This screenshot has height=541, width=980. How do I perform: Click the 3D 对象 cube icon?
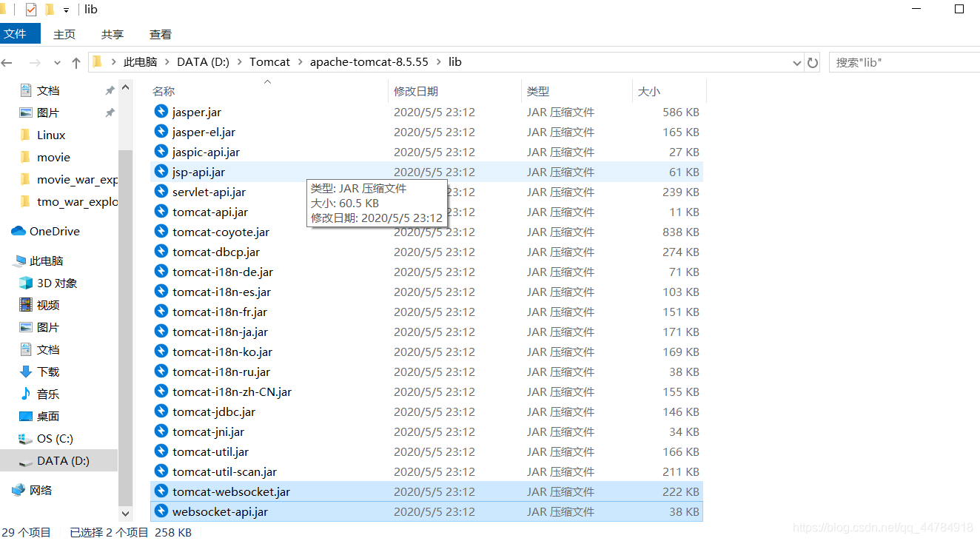click(x=26, y=283)
